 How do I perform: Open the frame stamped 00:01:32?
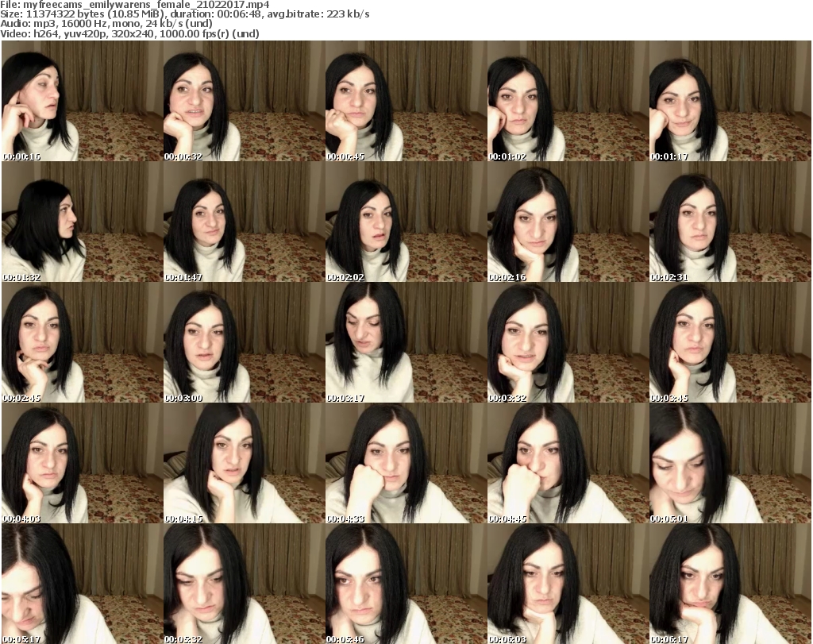(x=83, y=222)
